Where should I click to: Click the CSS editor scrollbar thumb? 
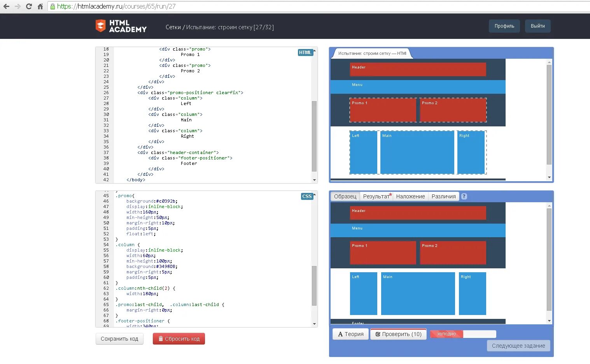(x=314, y=286)
